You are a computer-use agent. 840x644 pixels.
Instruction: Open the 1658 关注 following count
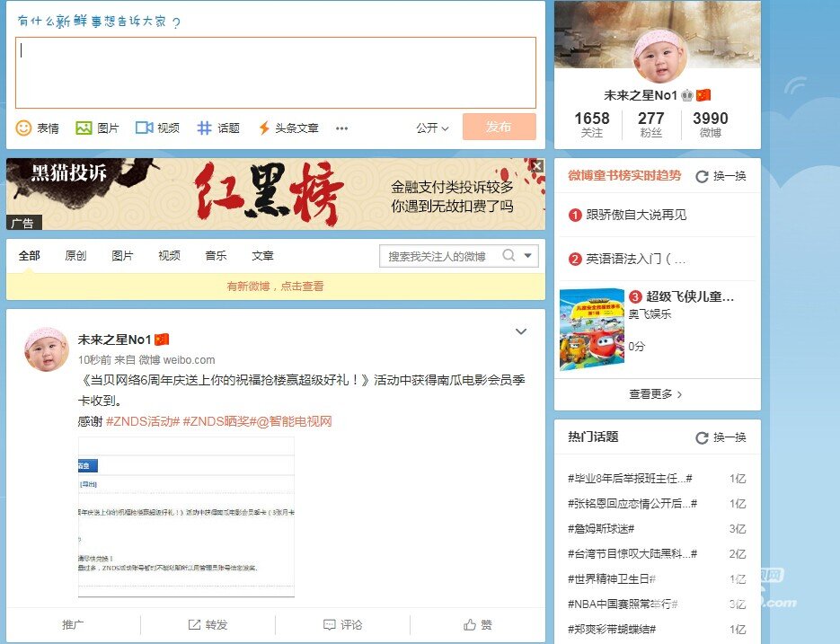click(x=592, y=124)
